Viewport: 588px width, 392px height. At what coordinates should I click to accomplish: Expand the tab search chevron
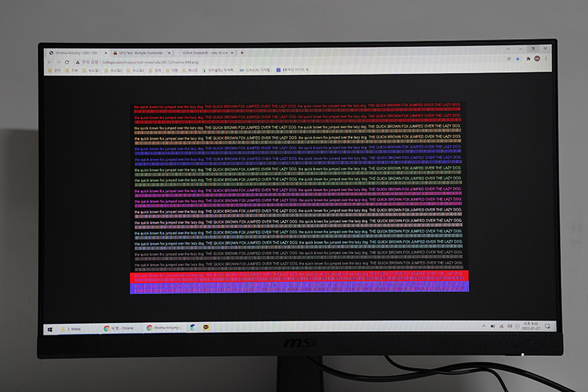(508, 49)
